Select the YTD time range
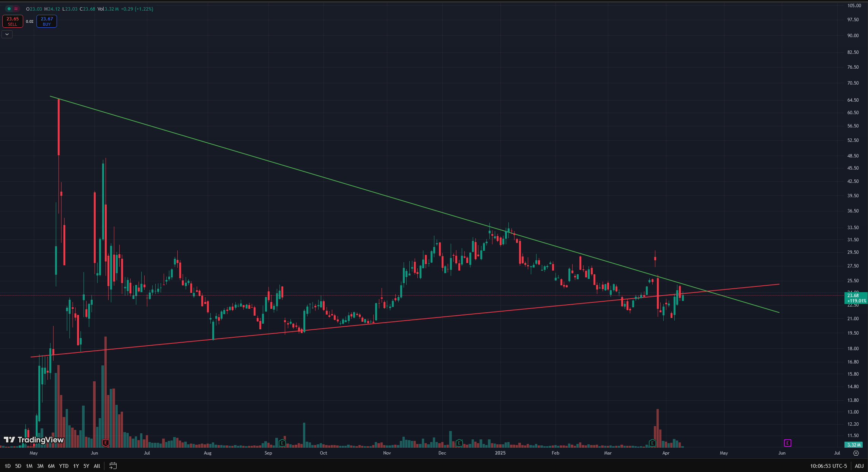The width and height of the screenshot is (868, 472). [64, 466]
